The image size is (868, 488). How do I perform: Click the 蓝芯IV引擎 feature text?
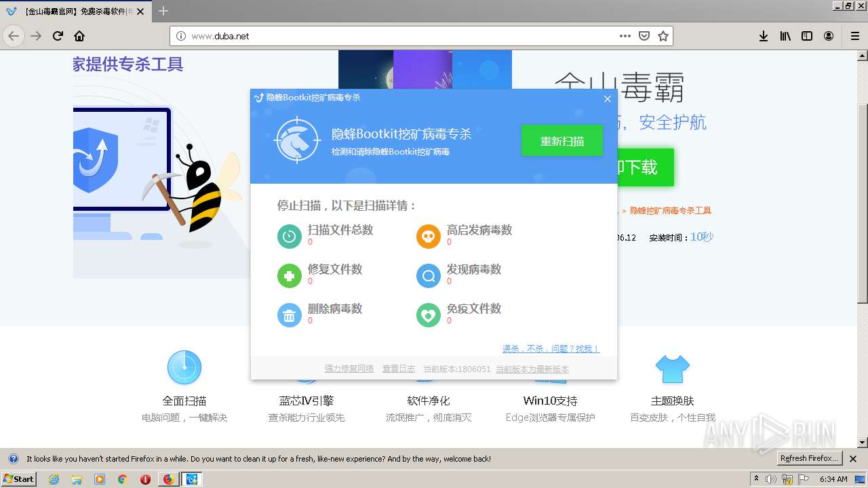click(307, 401)
